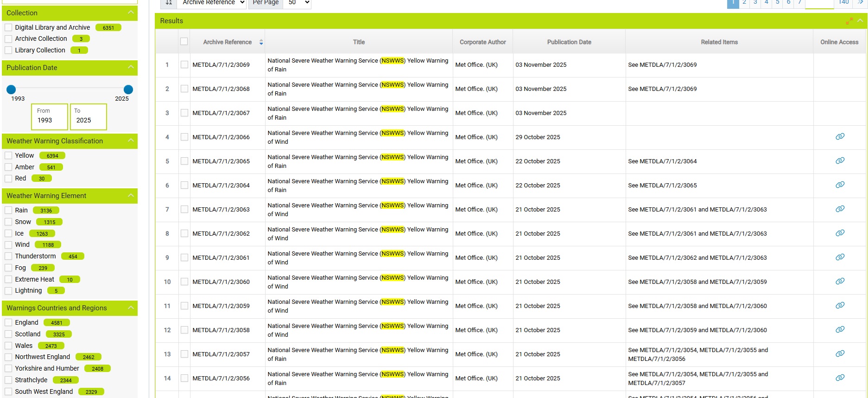This screenshot has width=868, height=398.
Task: Collapse the Publication Date filter panel
Action: click(x=131, y=67)
